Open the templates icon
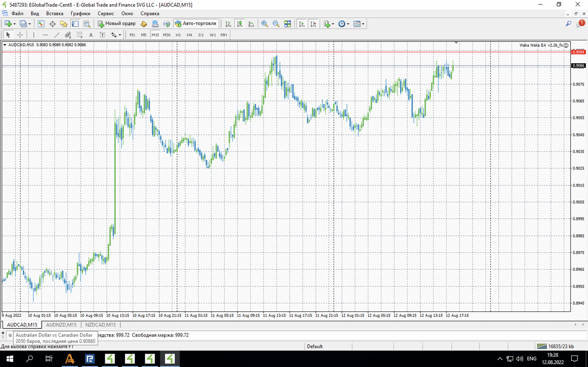Viewport: 588px width, 367px height. 357,24
